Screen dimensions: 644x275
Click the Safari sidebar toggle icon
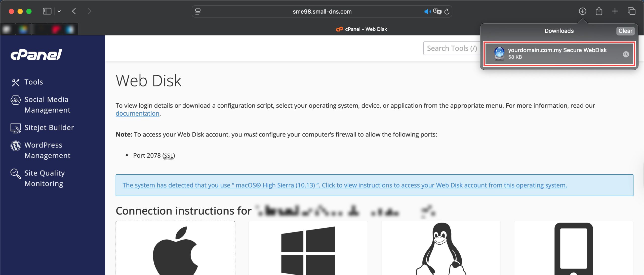pyautogui.click(x=47, y=11)
